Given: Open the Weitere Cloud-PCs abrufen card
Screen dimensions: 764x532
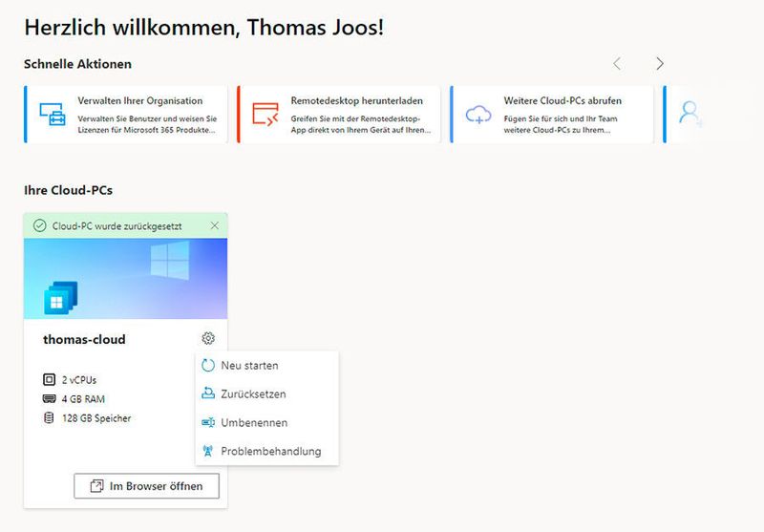Looking at the screenshot, I should pyautogui.click(x=552, y=115).
